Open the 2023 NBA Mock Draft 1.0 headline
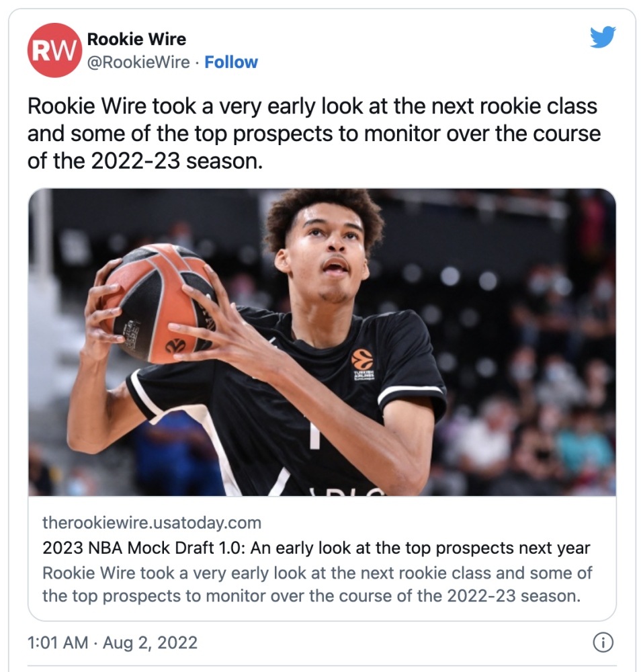The height and width of the screenshot is (672, 641). coord(316,548)
